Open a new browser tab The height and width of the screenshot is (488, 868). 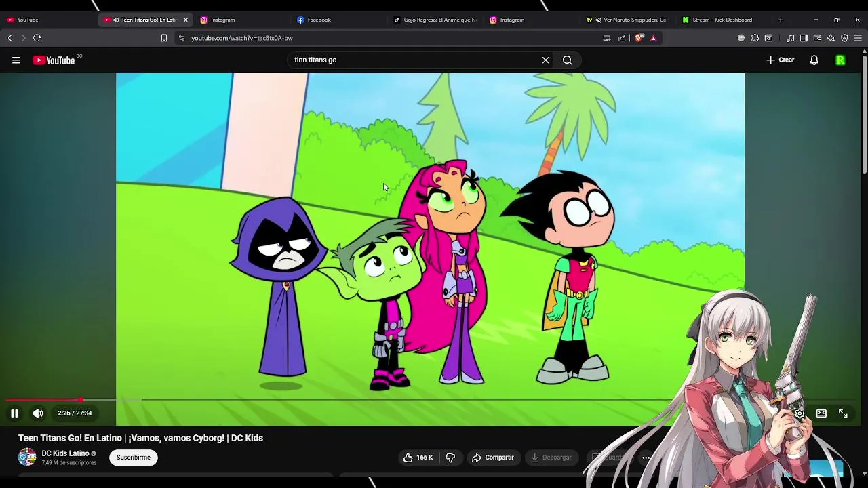point(781,20)
